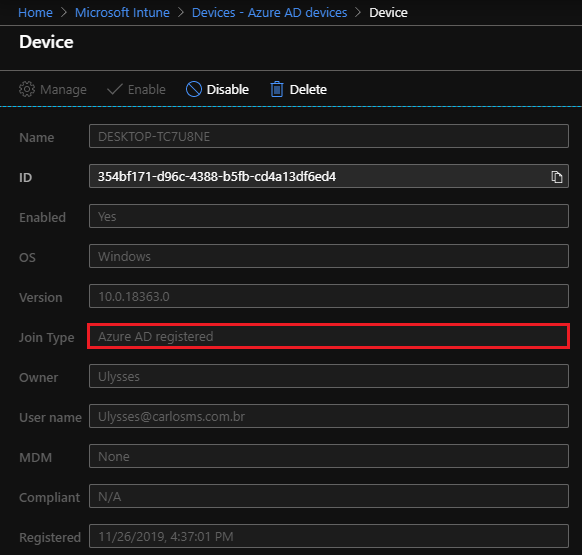The image size is (582, 555).
Task: Open the Home breadcrumb link
Action: (35, 13)
